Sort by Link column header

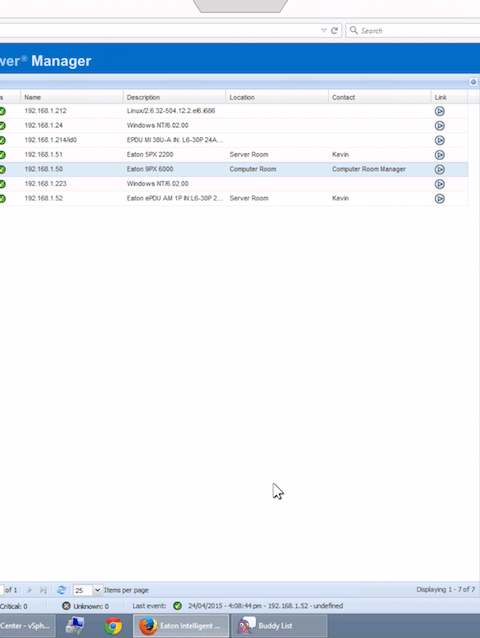click(x=449, y=97)
